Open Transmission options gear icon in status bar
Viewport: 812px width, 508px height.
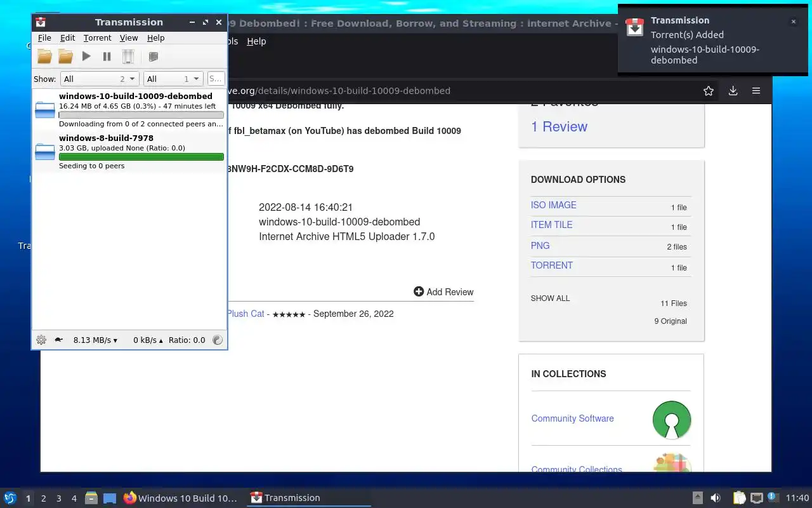(x=41, y=340)
